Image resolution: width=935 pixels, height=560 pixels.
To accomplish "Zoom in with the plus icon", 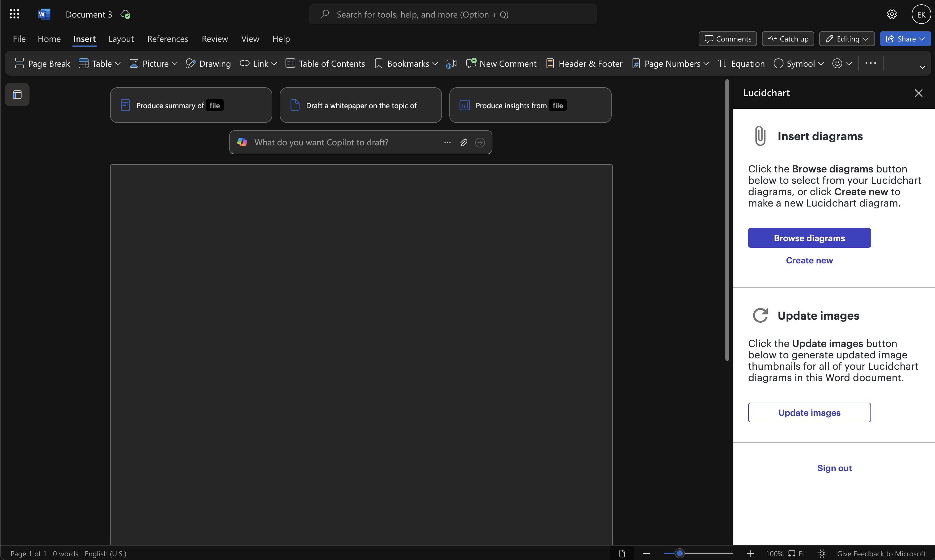I will click(750, 554).
